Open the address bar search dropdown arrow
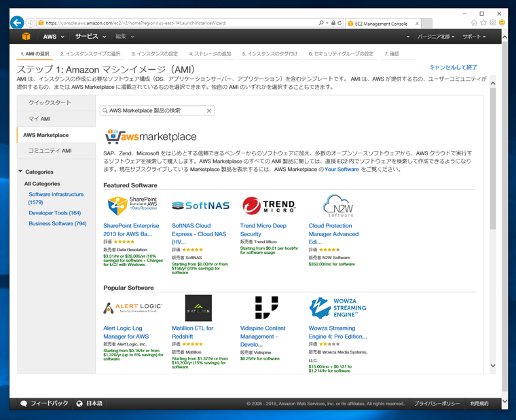516x420 pixels. pyautogui.click(x=327, y=23)
